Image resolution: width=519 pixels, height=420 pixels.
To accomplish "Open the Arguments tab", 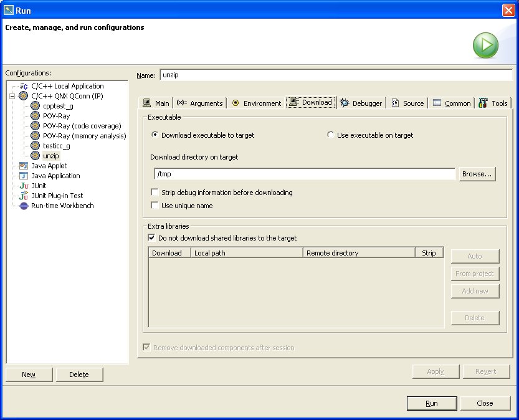I will pyautogui.click(x=200, y=103).
